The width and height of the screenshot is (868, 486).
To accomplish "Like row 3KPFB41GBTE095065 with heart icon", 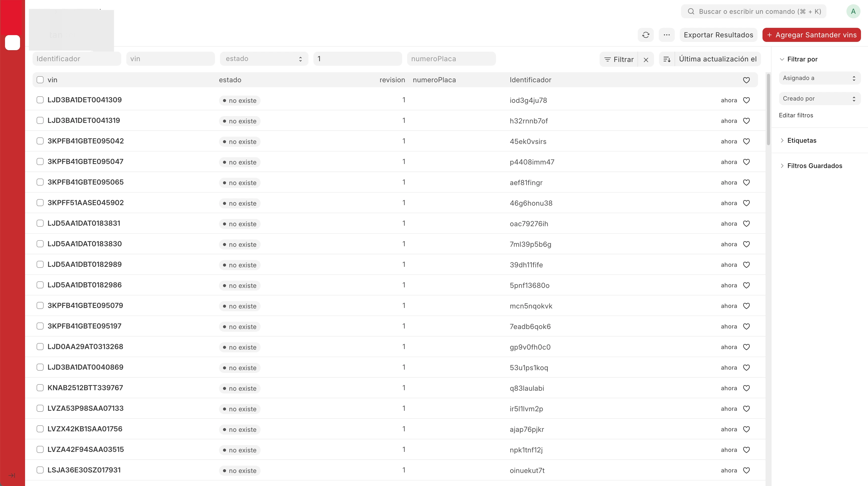I will point(746,183).
